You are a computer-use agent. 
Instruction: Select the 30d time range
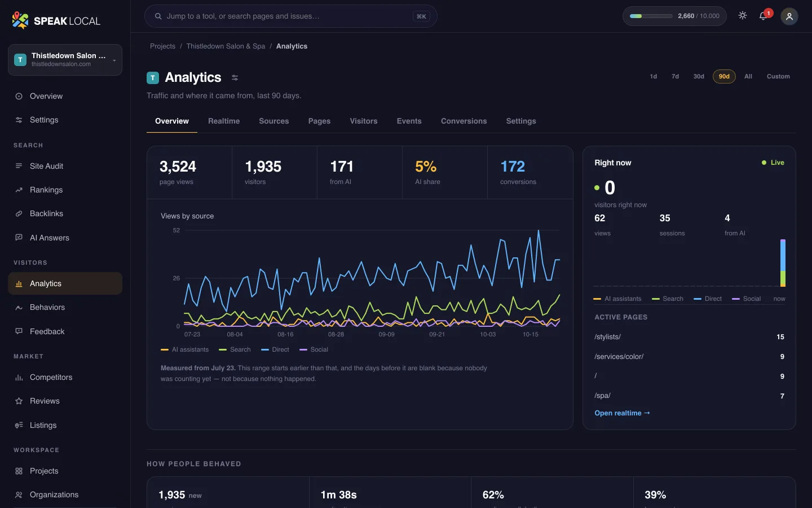pos(699,76)
